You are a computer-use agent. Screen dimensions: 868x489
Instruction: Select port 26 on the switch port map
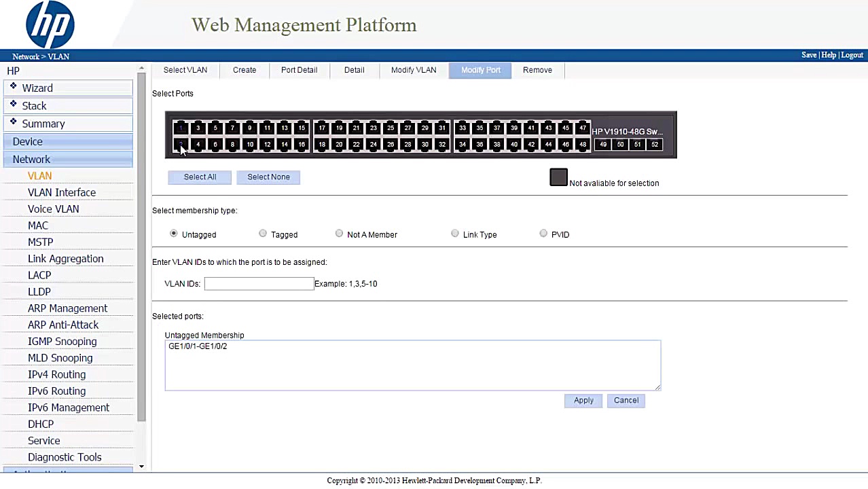tap(390, 144)
